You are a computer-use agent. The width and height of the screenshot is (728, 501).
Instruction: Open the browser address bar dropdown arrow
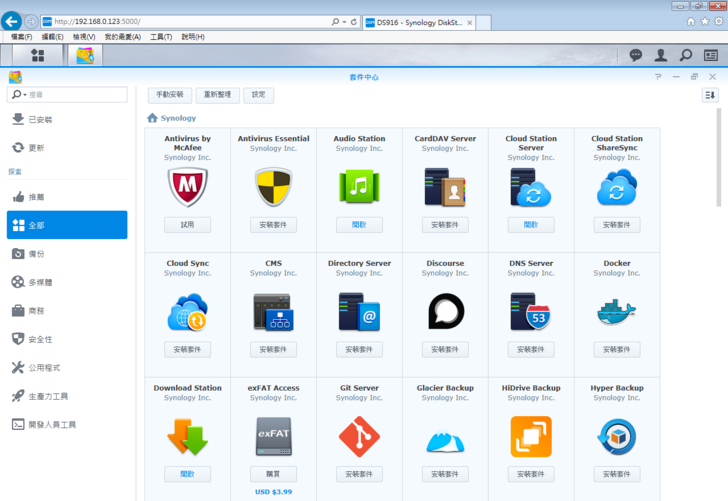(344, 21)
